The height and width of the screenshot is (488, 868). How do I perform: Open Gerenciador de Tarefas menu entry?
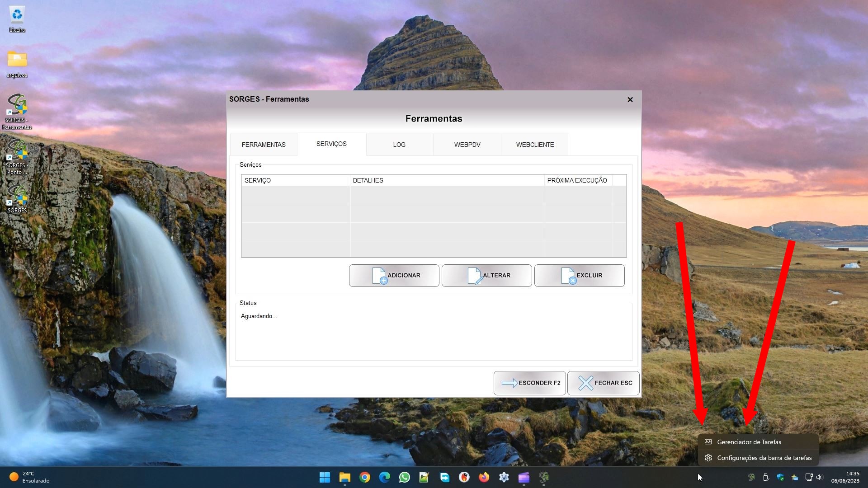click(x=749, y=442)
